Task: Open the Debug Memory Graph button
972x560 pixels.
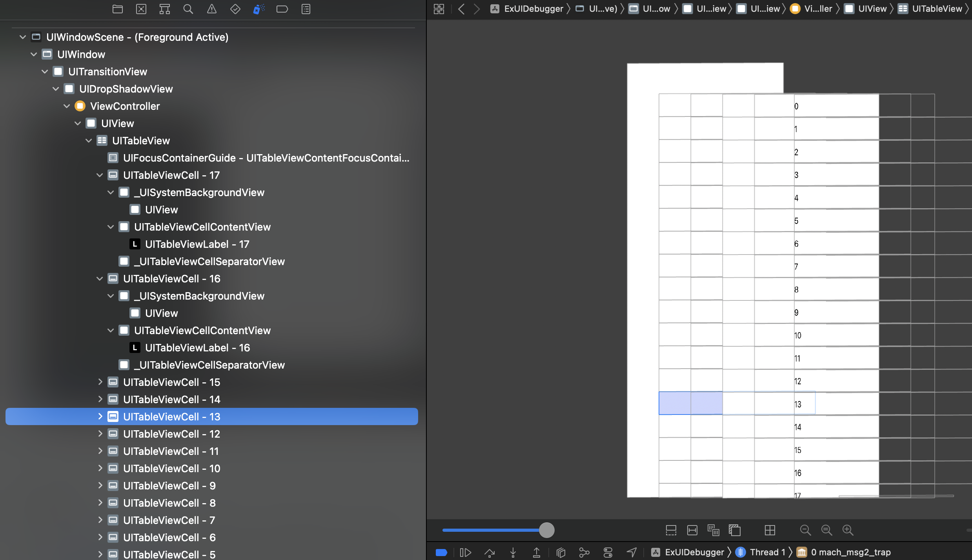Action: tap(584, 552)
